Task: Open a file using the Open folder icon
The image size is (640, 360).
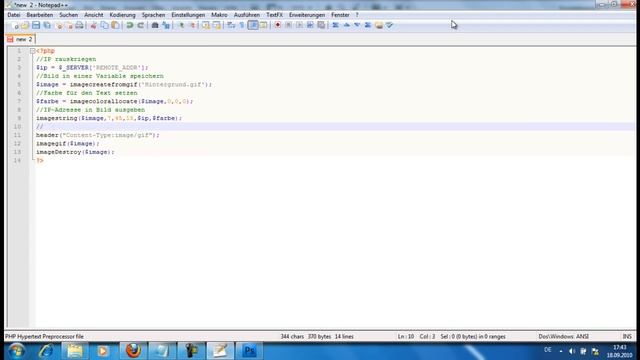Action: click(25, 25)
